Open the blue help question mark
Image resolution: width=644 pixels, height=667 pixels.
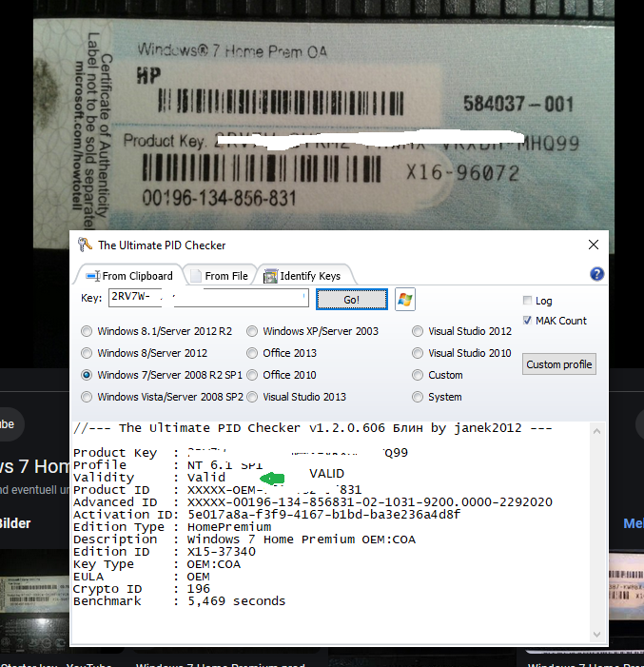596,274
